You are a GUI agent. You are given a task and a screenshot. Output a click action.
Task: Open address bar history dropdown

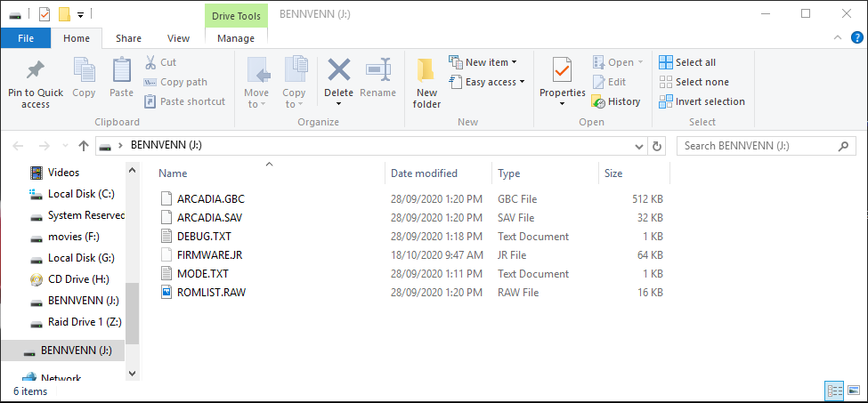click(x=639, y=146)
